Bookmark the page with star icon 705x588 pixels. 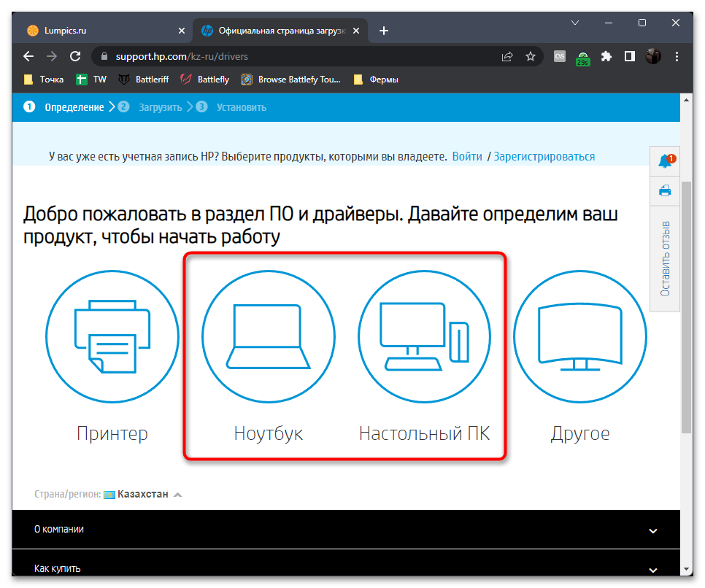(x=531, y=56)
